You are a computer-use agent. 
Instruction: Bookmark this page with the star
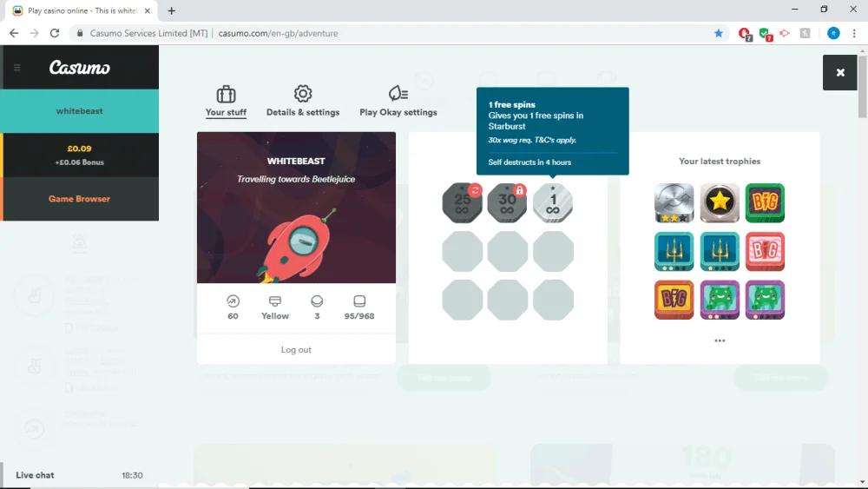(x=719, y=33)
